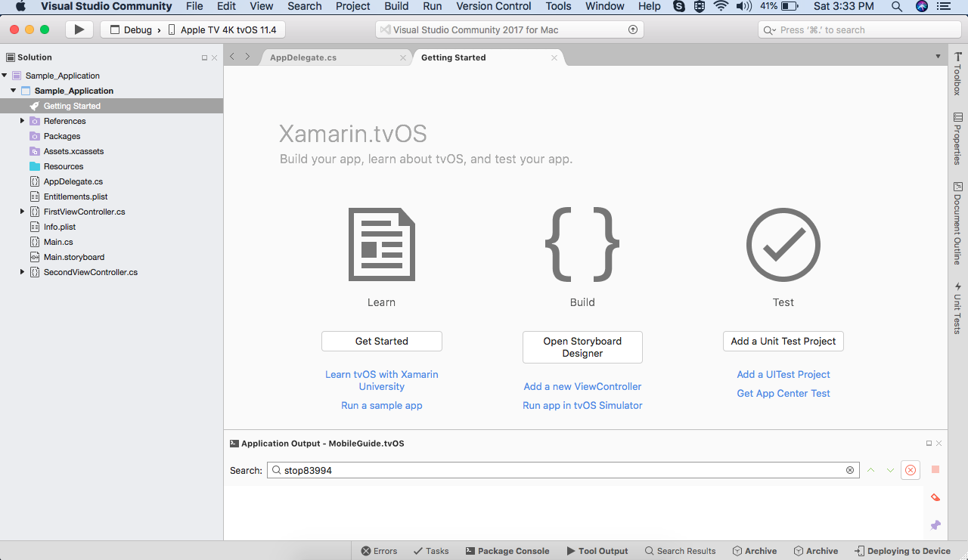Collapse the Sample_Application solution node
The image size is (968, 560).
click(x=5, y=76)
